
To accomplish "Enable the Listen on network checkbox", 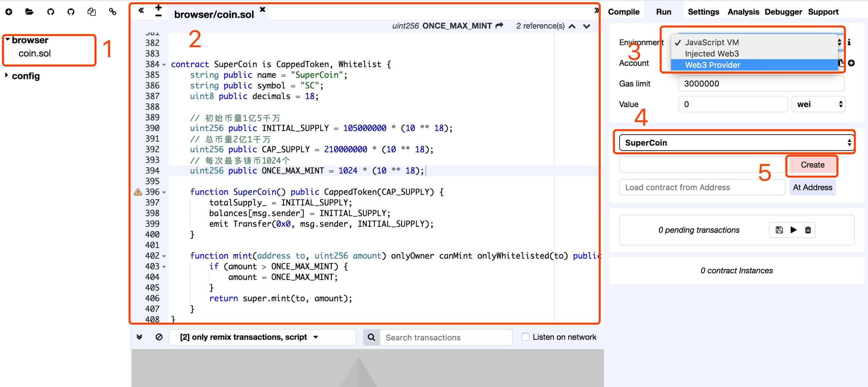I will click(x=525, y=337).
